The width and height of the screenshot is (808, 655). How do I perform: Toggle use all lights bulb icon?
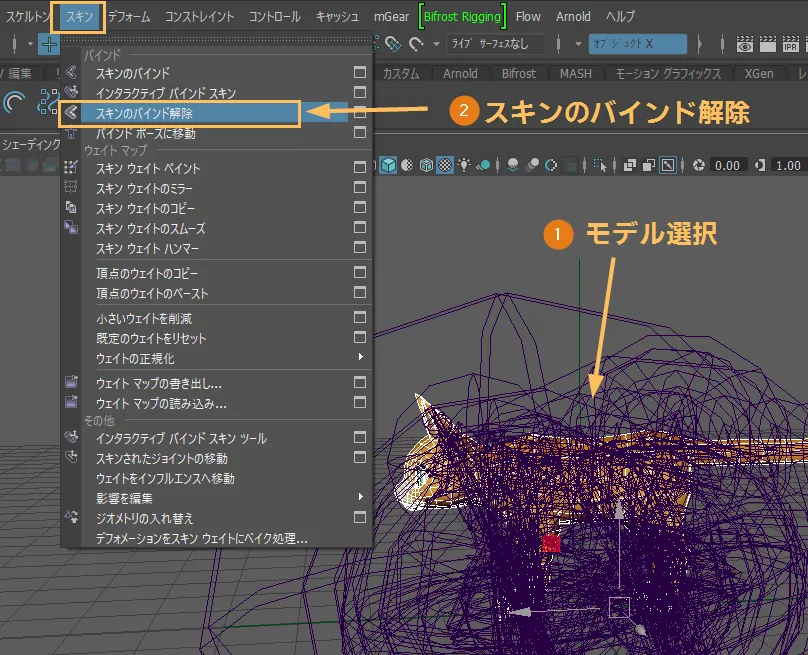(464, 165)
